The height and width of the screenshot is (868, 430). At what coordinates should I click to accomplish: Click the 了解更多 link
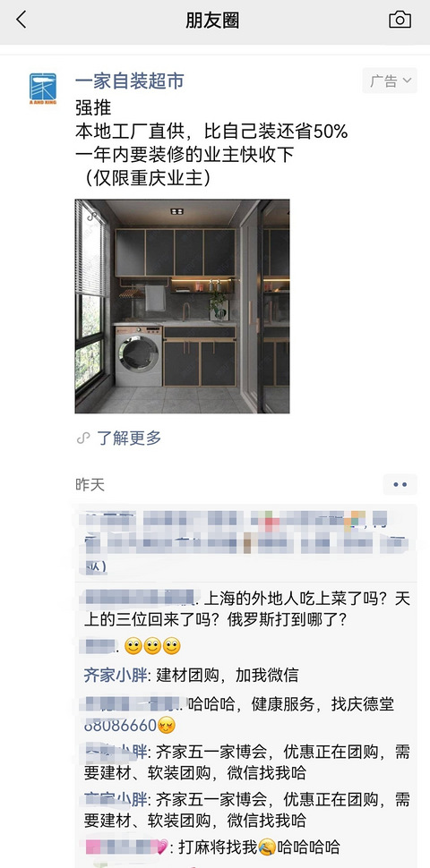[129, 438]
